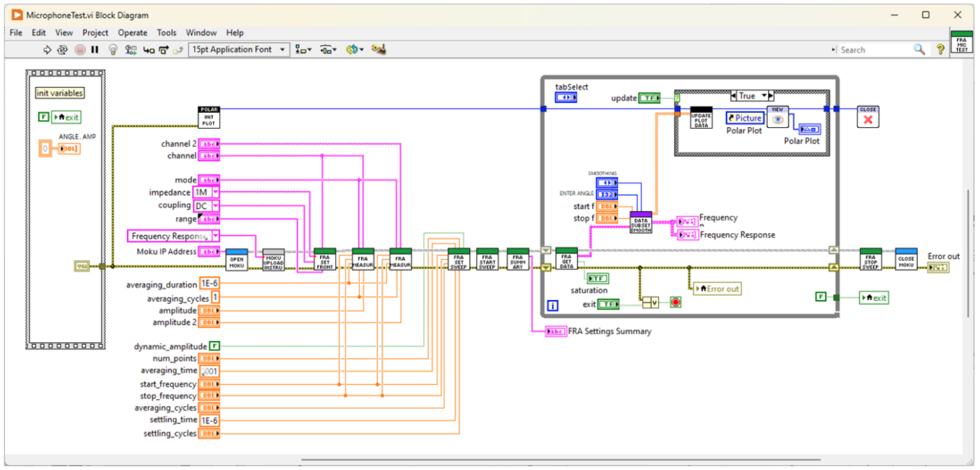Enable Highlight Execution light bulb
The height and width of the screenshot is (470, 980).
(114, 49)
